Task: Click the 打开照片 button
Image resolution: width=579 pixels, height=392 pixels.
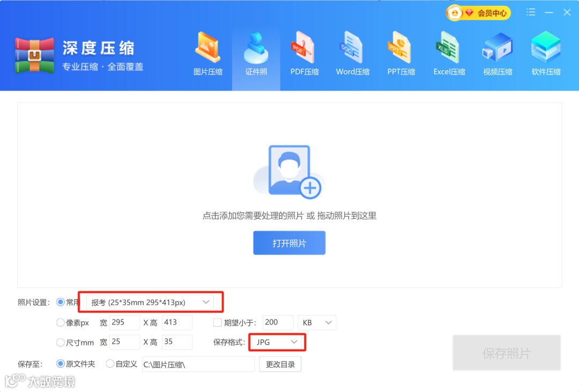Action: (289, 243)
